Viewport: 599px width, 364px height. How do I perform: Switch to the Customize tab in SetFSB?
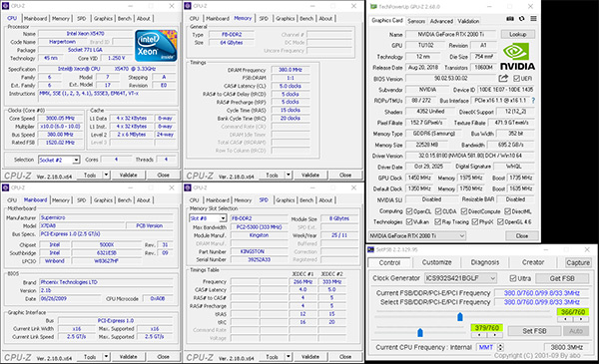coord(436,262)
